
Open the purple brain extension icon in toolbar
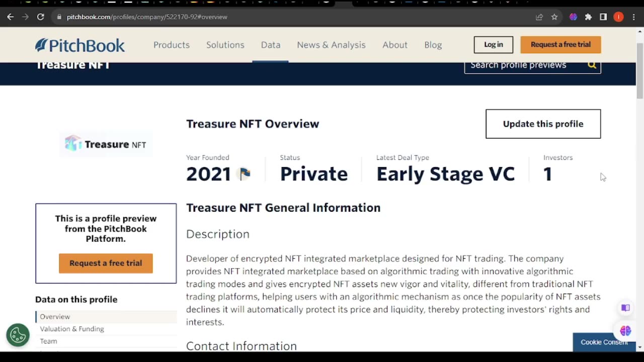pyautogui.click(x=573, y=17)
